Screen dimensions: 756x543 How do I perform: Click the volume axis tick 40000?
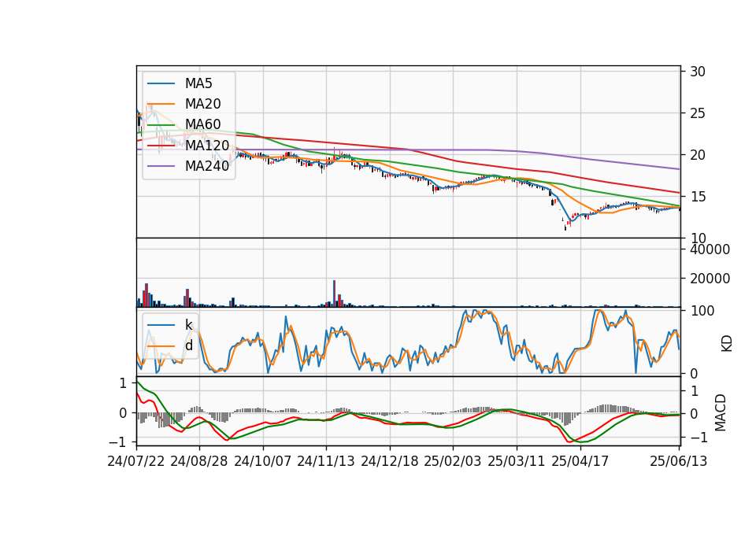(x=710, y=249)
